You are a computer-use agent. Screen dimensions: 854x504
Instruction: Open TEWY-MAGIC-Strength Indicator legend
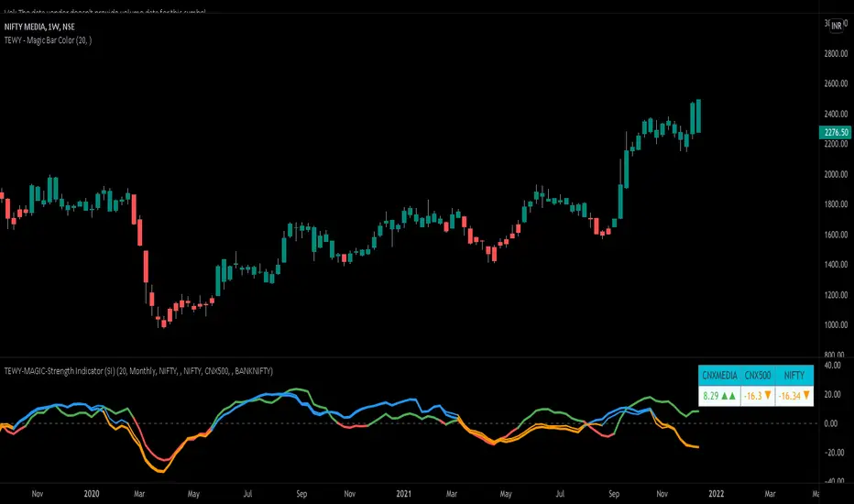point(138,371)
